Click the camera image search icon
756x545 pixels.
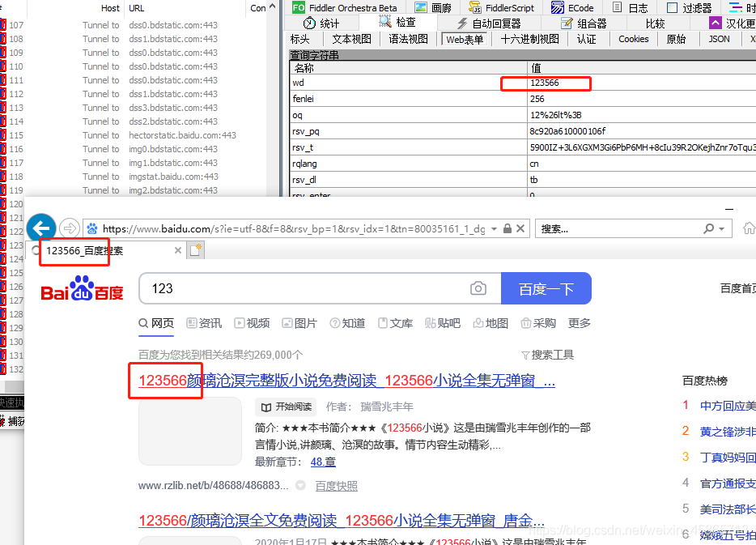(478, 288)
